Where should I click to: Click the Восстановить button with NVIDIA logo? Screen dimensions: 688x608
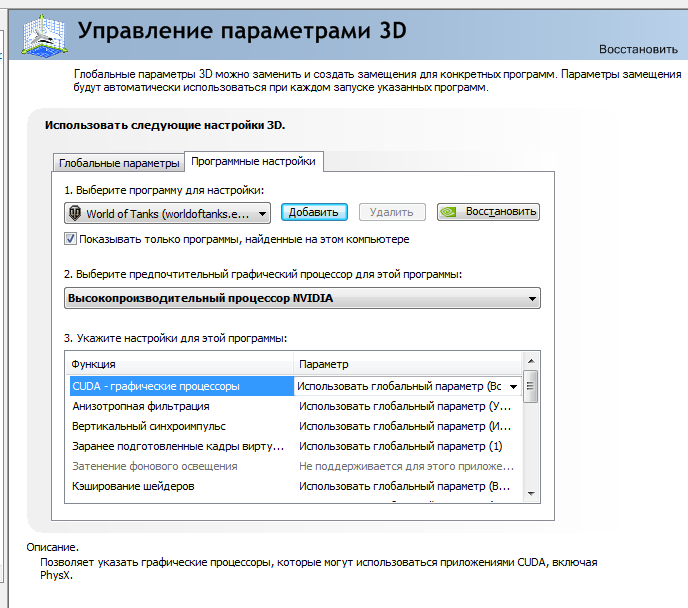[488, 212]
